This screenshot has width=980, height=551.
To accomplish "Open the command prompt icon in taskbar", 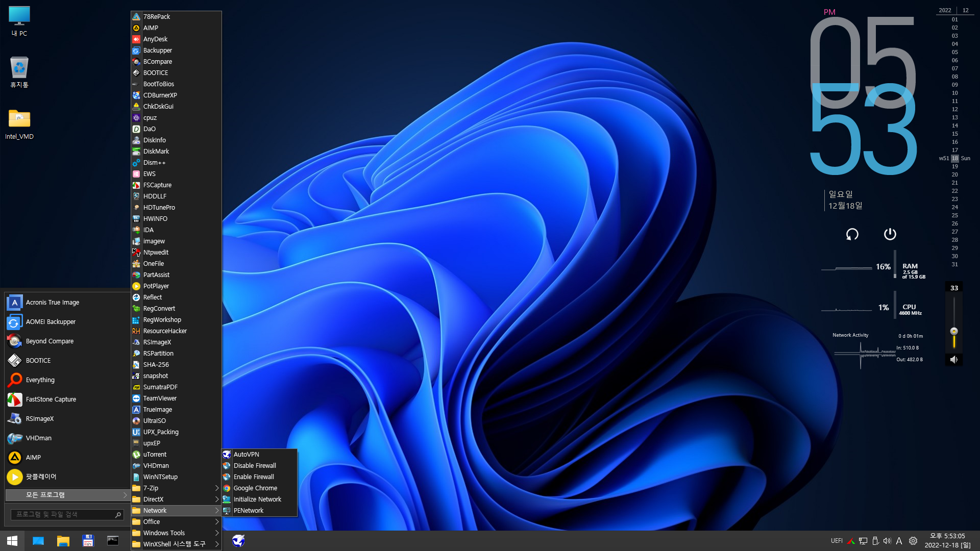I will point(113,541).
